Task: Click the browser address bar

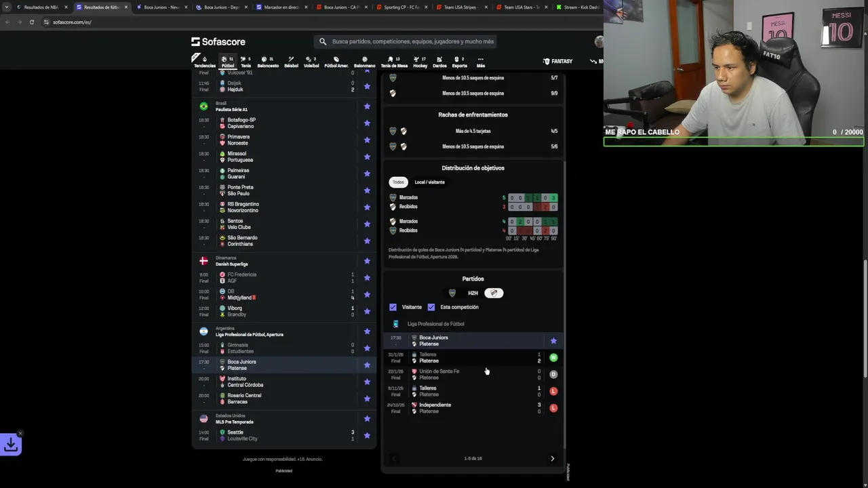Action: (x=319, y=22)
